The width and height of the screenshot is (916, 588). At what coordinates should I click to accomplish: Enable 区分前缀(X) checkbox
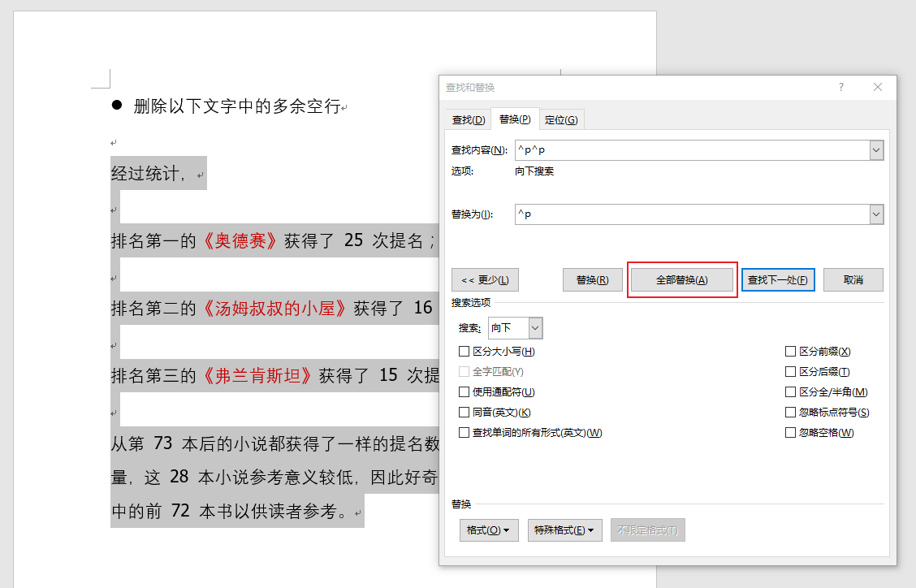click(x=790, y=352)
